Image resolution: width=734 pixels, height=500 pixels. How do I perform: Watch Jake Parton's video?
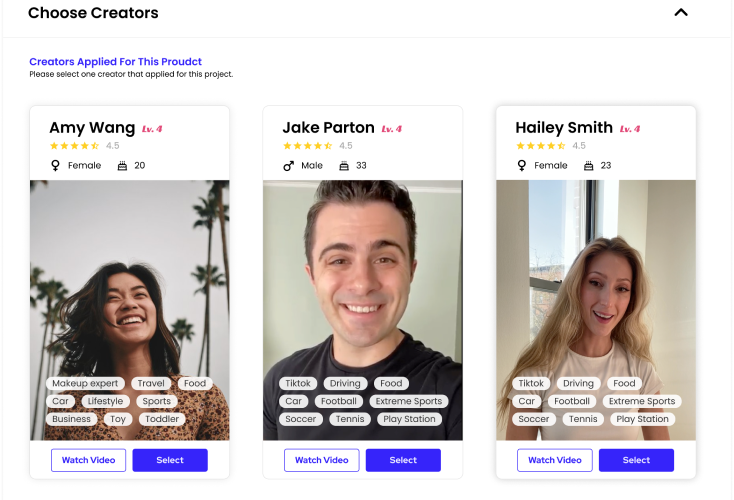pyautogui.click(x=322, y=460)
